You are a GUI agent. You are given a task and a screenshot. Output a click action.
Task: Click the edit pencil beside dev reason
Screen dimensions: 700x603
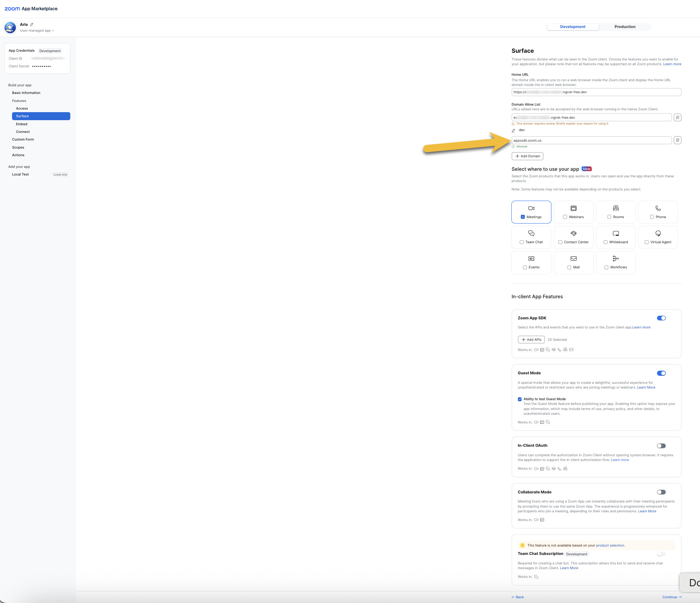pos(514,130)
